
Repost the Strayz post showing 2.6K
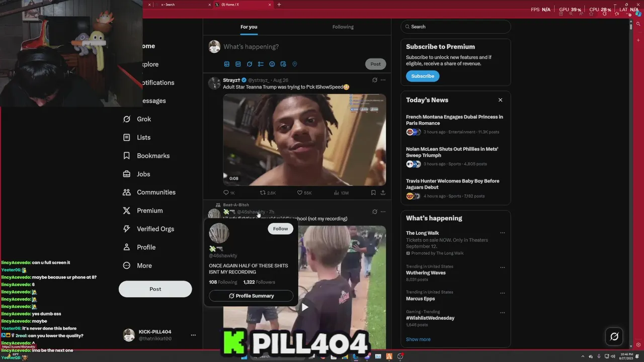tap(268, 193)
